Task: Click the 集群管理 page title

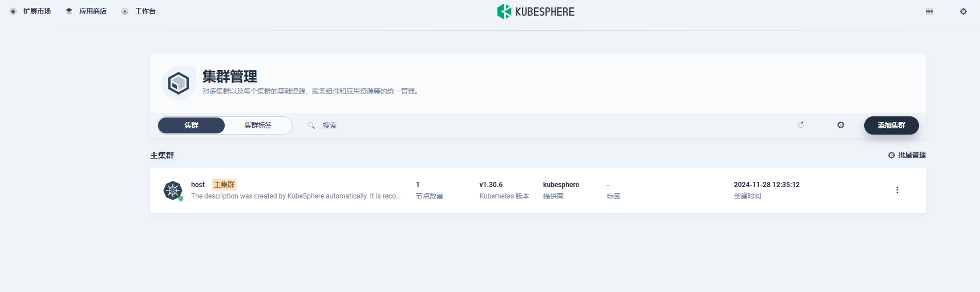Action: [x=230, y=76]
